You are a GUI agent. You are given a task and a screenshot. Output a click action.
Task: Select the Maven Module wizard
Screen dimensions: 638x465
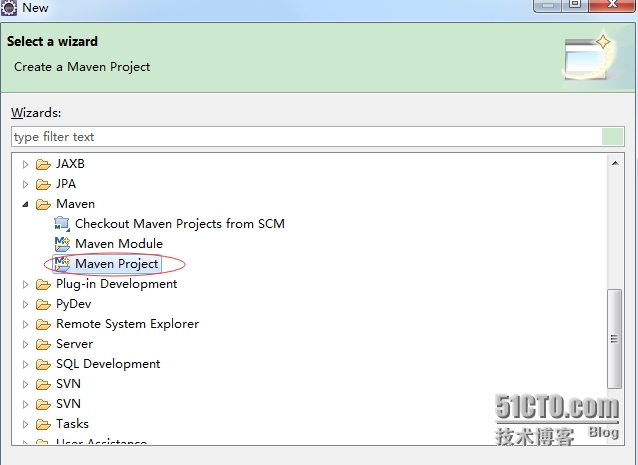pos(119,244)
